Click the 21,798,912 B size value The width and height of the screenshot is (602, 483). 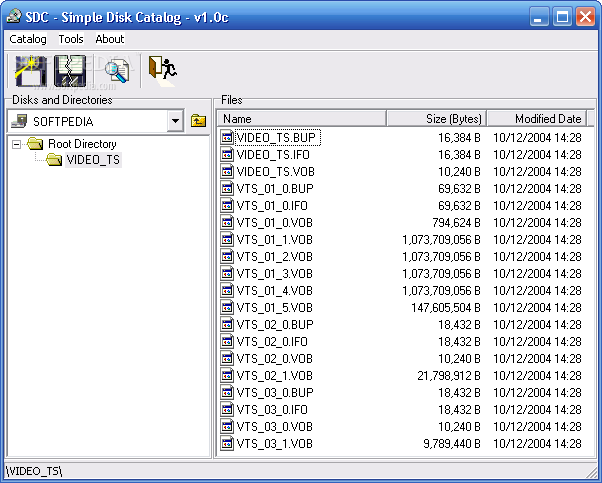point(449,375)
